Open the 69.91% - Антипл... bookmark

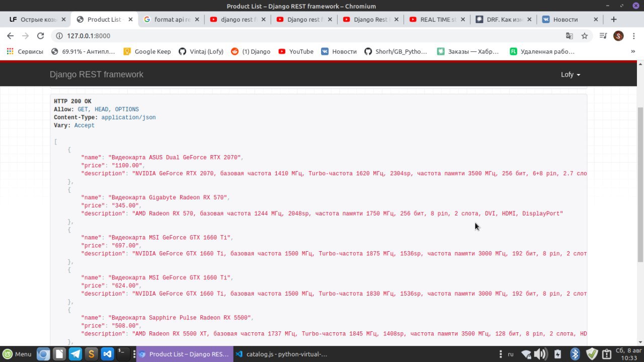click(83, 51)
